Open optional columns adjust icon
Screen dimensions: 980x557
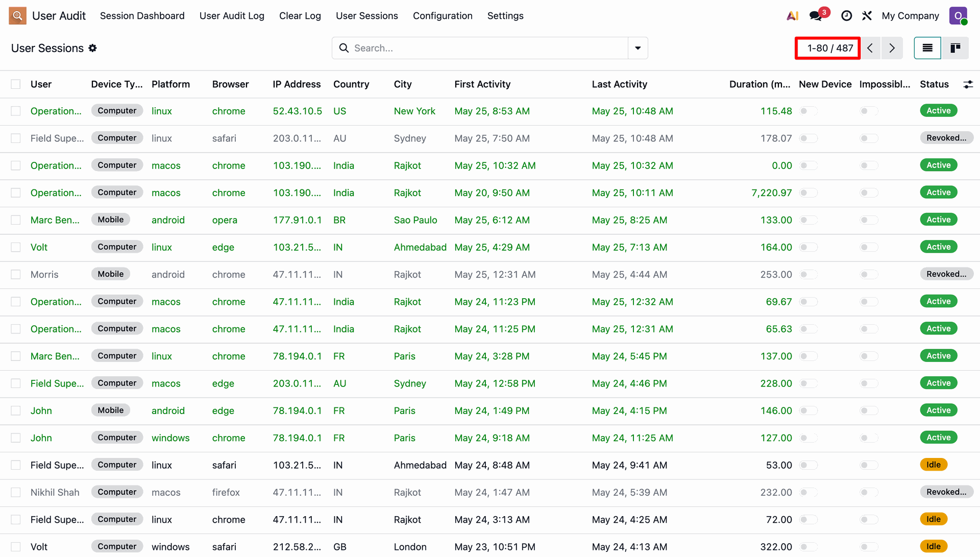tap(968, 84)
